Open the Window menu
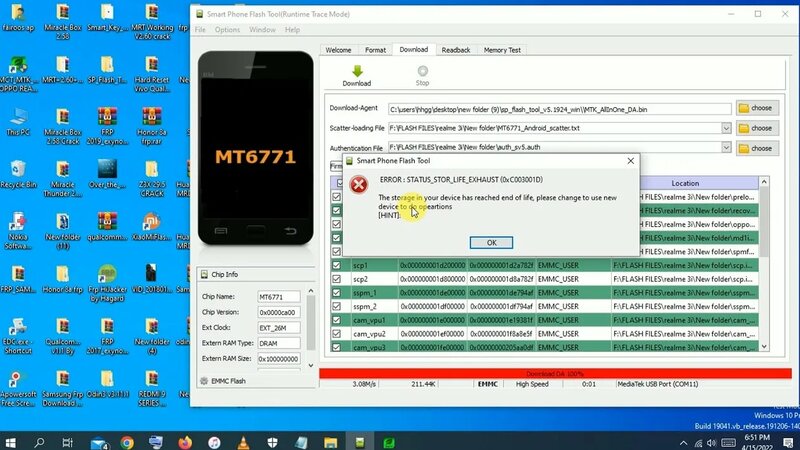800x450 pixels. pyautogui.click(x=262, y=30)
